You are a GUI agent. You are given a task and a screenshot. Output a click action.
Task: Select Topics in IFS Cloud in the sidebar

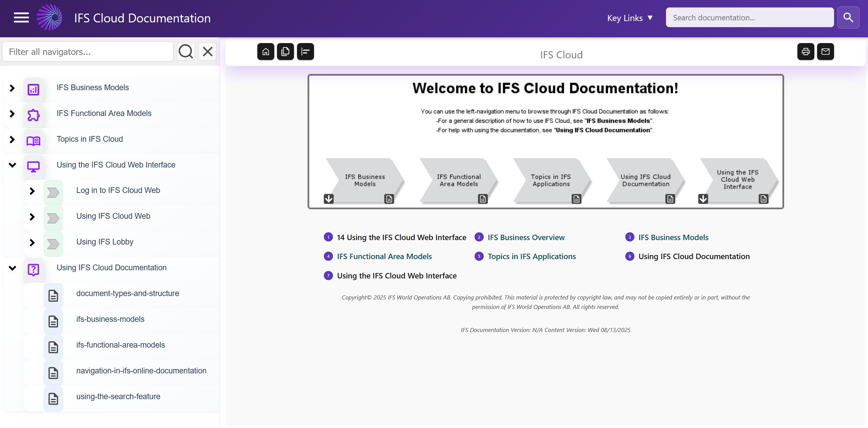89,139
